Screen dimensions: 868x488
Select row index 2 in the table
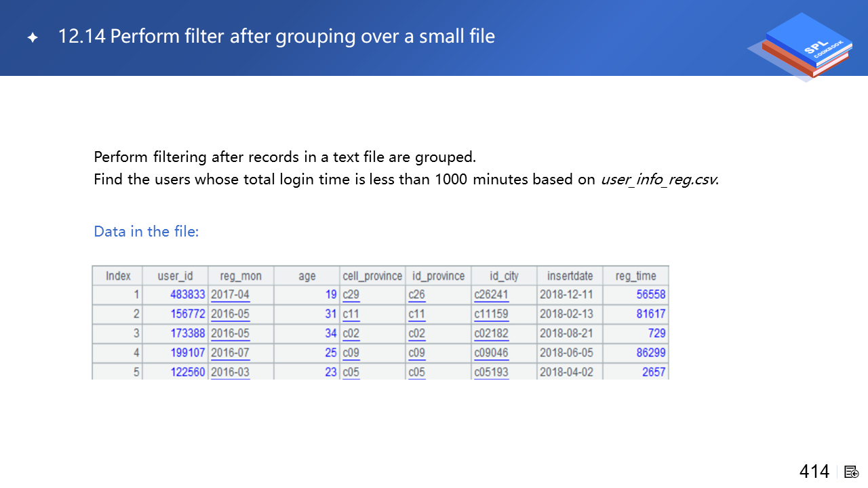136,314
